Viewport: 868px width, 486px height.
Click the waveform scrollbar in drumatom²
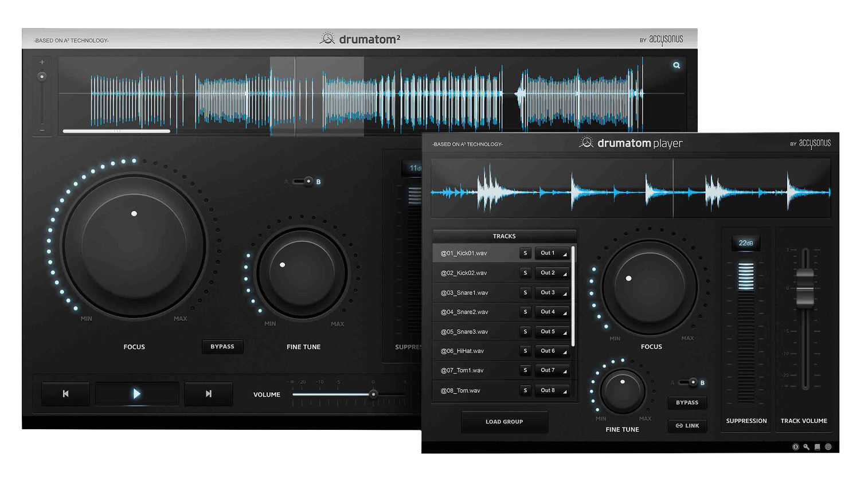click(x=116, y=131)
